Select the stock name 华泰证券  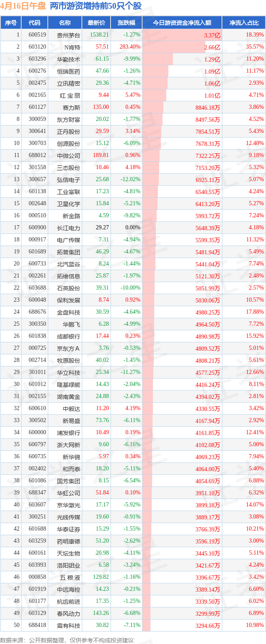(x=69, y=529)
